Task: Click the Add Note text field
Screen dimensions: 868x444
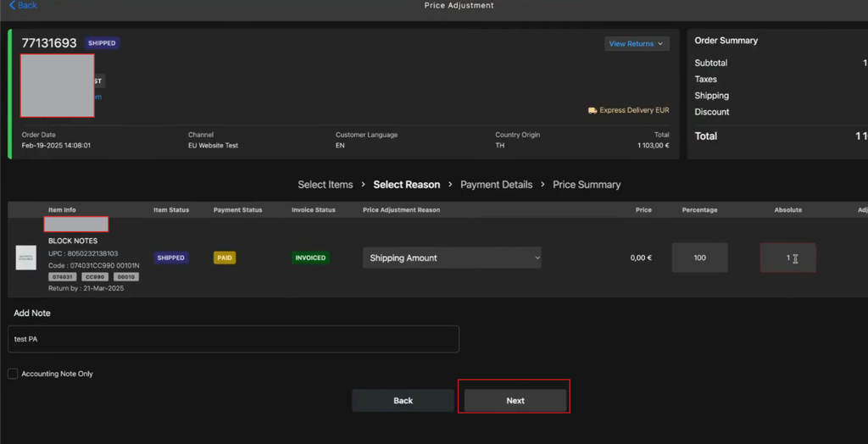Action: tap(233, 339)
